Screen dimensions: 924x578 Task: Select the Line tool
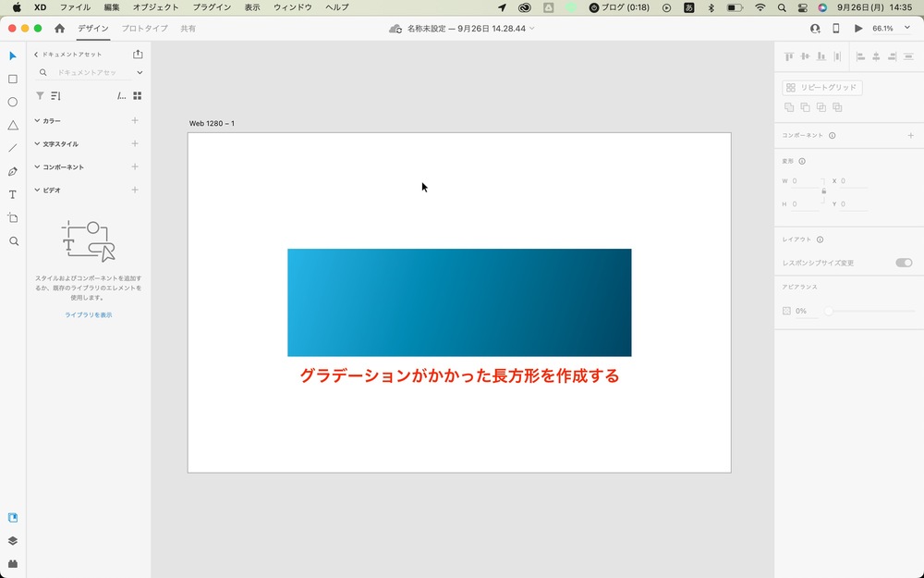(13, 148)
